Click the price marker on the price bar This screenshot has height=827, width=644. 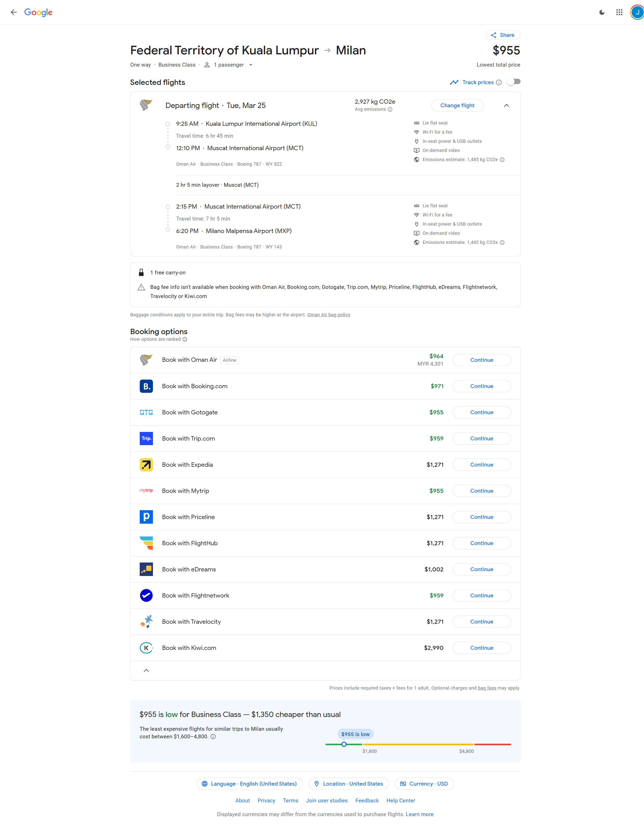344,744
